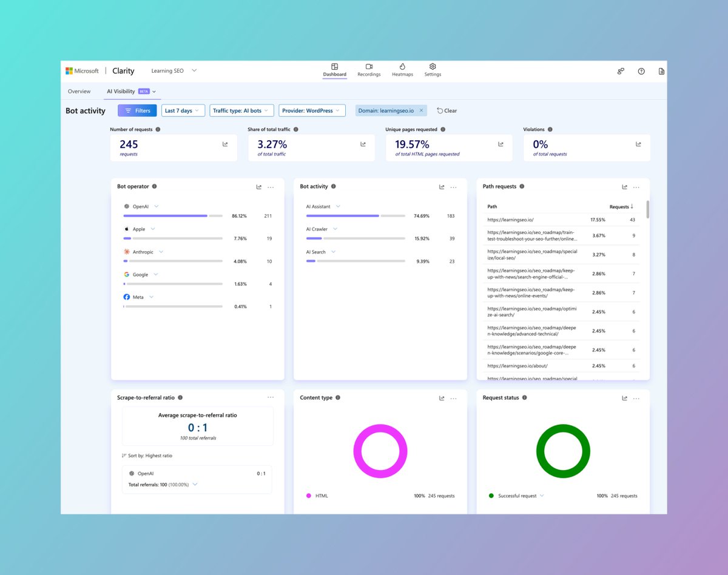Image resolution: width=728 pixels, height=575 pixels.
Task: Expand the Successful request legend entry
Action: [x=542, y=496]
